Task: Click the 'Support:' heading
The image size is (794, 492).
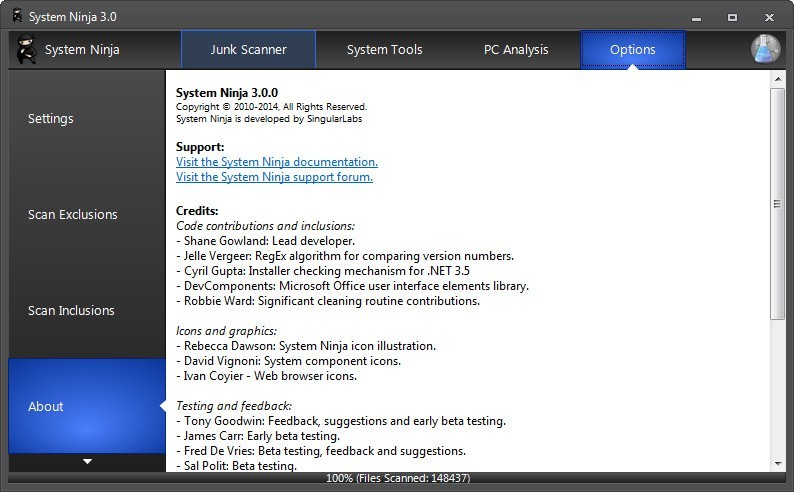Action: coord(200,147)
